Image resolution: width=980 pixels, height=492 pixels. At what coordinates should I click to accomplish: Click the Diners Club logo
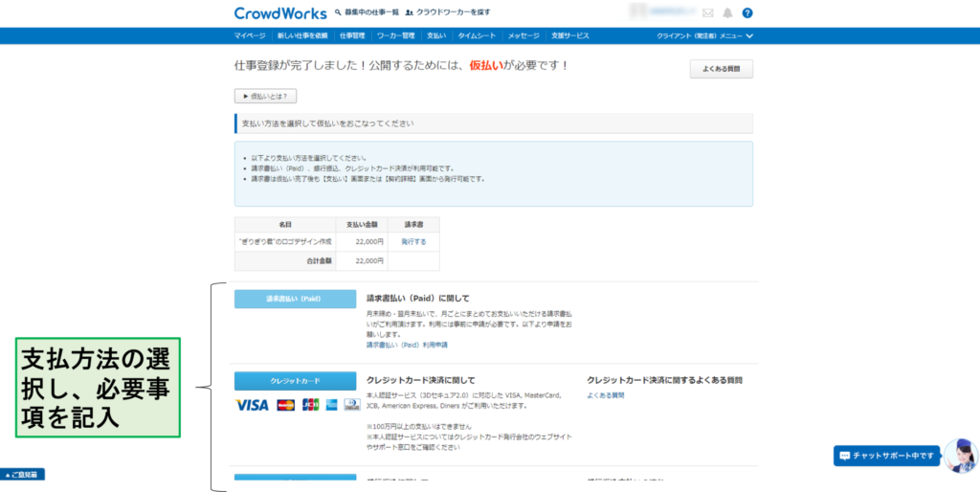point(352,405)
